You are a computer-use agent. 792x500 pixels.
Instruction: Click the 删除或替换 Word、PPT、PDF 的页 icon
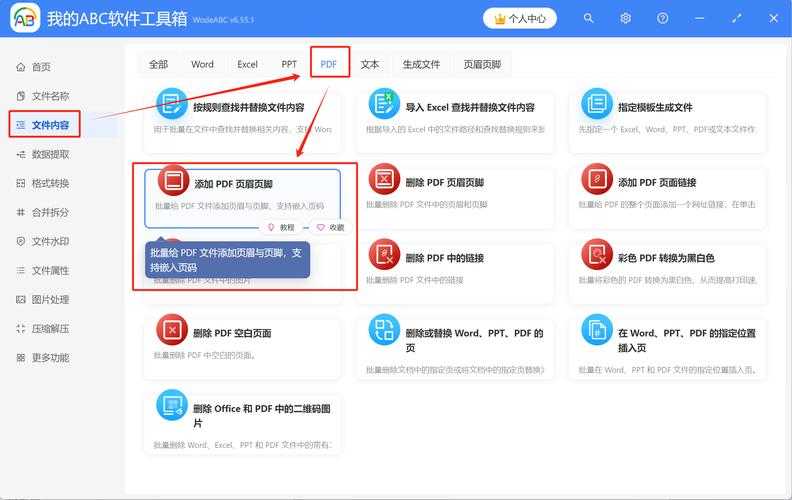pos(384,329)
